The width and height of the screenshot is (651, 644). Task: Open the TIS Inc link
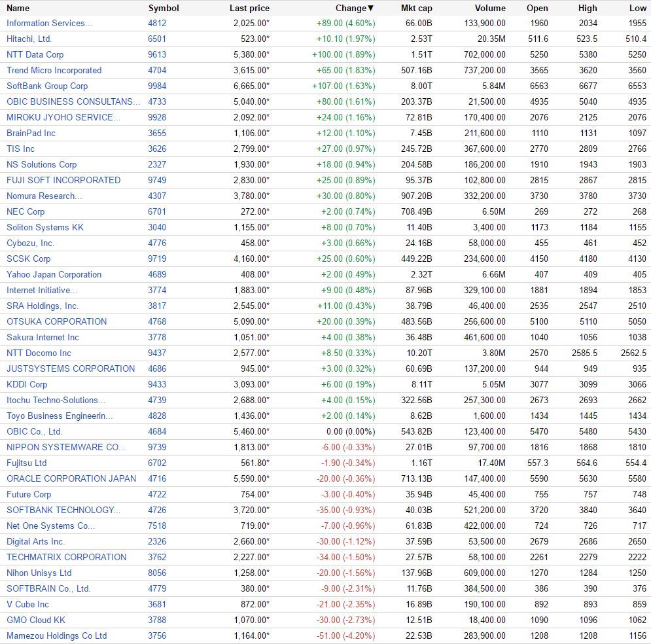pos(20,149)
